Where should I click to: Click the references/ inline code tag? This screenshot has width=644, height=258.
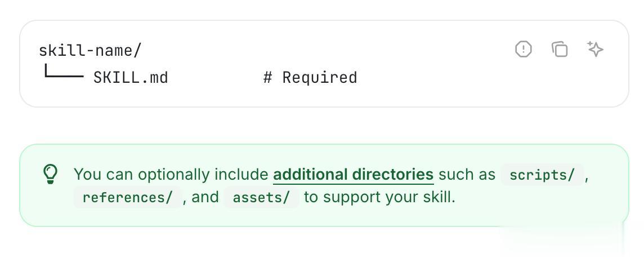(x=127, y=198)
